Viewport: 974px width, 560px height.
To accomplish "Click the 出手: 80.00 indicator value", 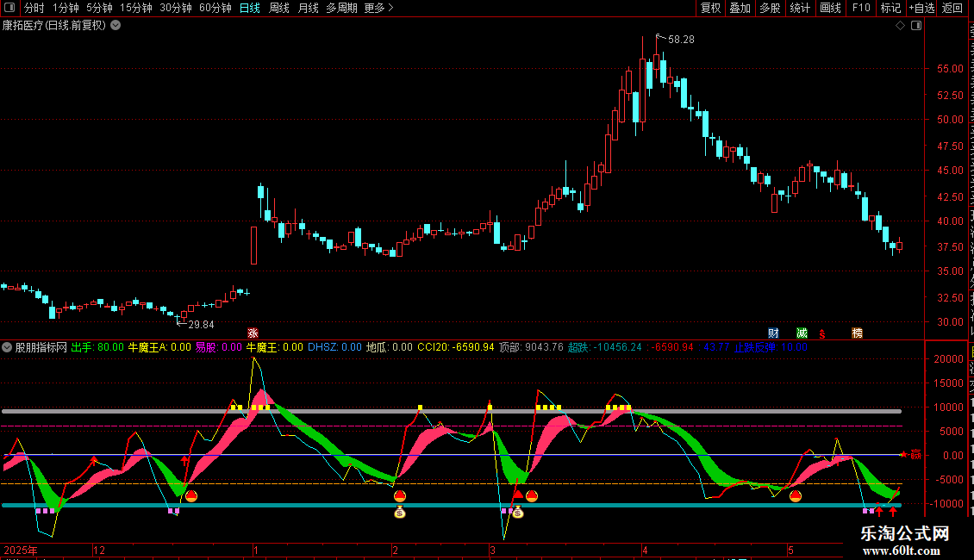I will [x=97, y=348].
